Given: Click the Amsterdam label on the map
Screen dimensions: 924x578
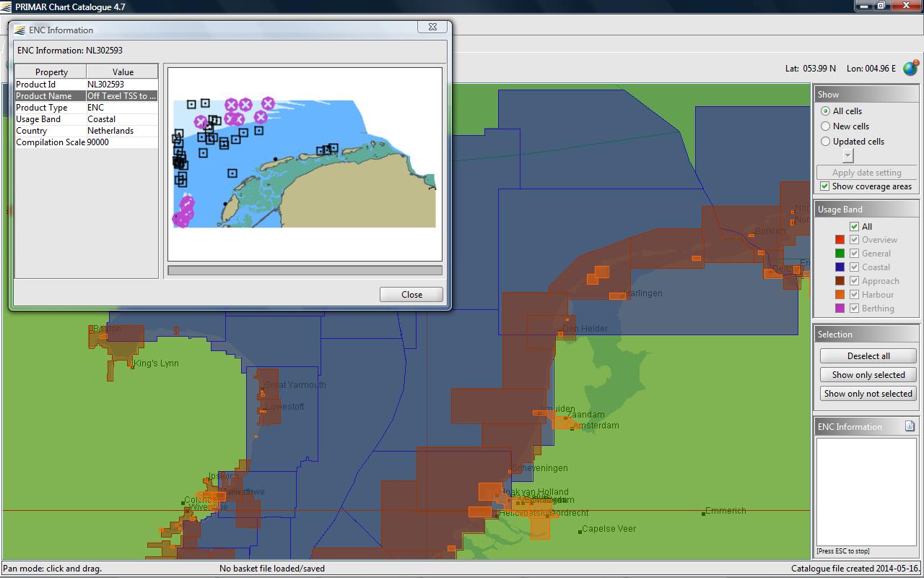Looking at the screenshot, I should pyautogui.click(x=596, y=426).
